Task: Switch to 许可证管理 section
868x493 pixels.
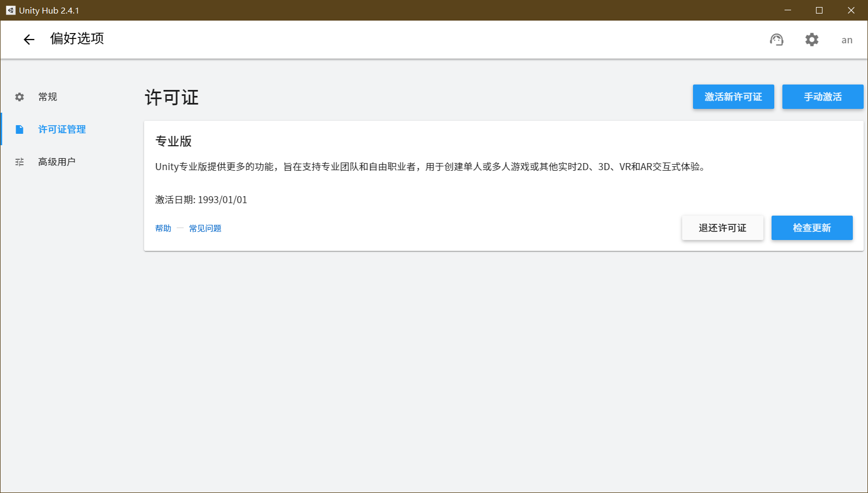Action: [62, 129]
